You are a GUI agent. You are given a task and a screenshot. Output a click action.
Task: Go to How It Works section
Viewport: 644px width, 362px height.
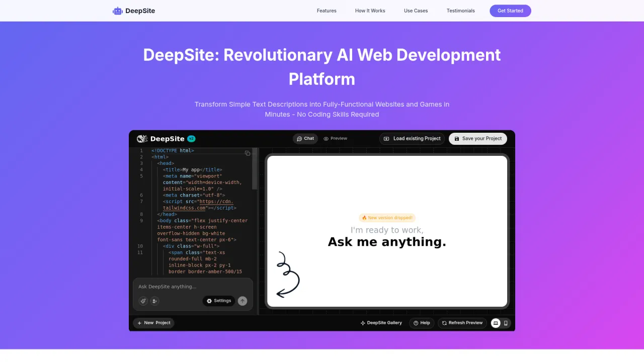370,11
